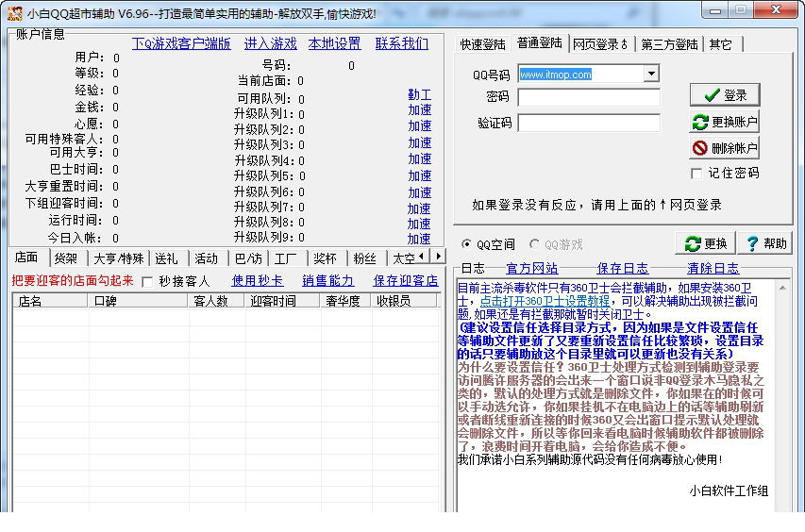
Task: Click the log panel scrollbar up arrow
Action: (x=782, y=288)
